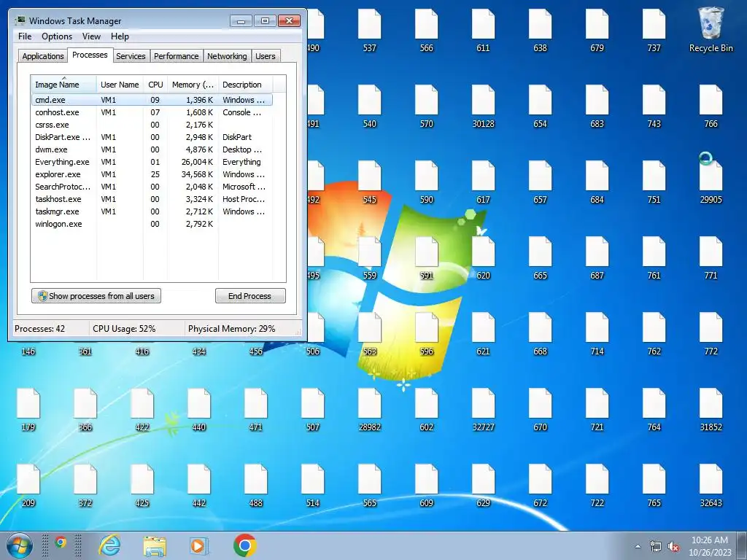747x560 pixels.
Task: Launch Internet Explorer from the taskbar
Action: click(x=109, y=545)
